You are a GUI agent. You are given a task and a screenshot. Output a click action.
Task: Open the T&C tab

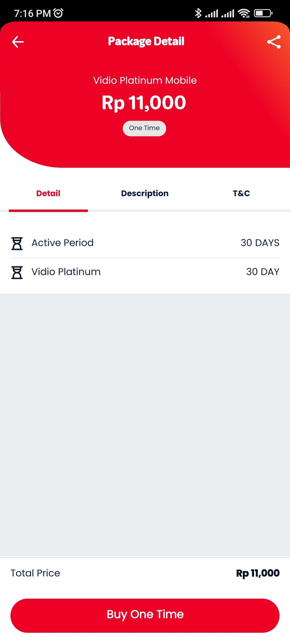(241, 193)
